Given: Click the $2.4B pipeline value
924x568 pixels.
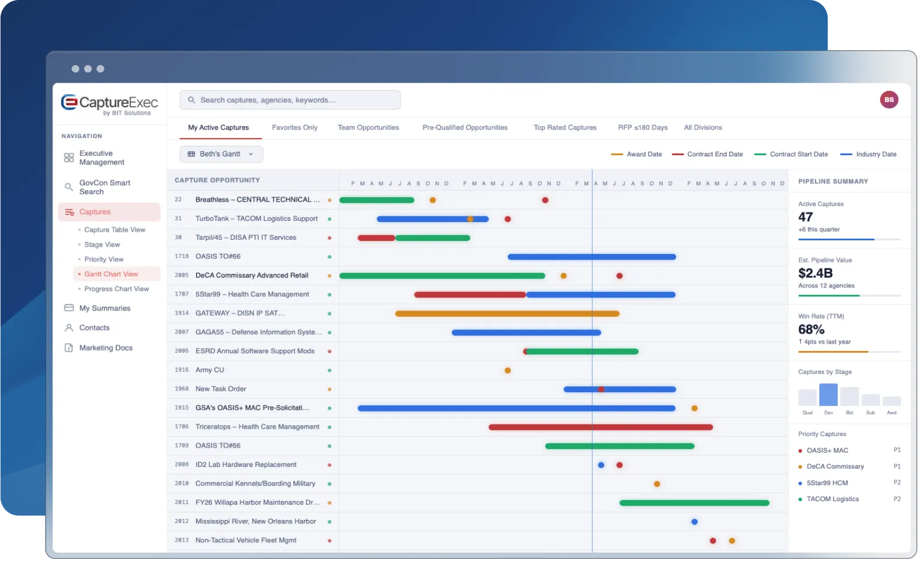Looking at the screenshot, I should click(x=815, y=273).
